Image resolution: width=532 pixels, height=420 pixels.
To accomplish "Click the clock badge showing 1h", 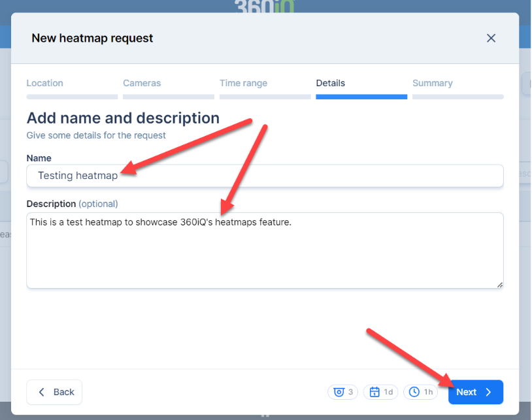I will click(421, 392).
